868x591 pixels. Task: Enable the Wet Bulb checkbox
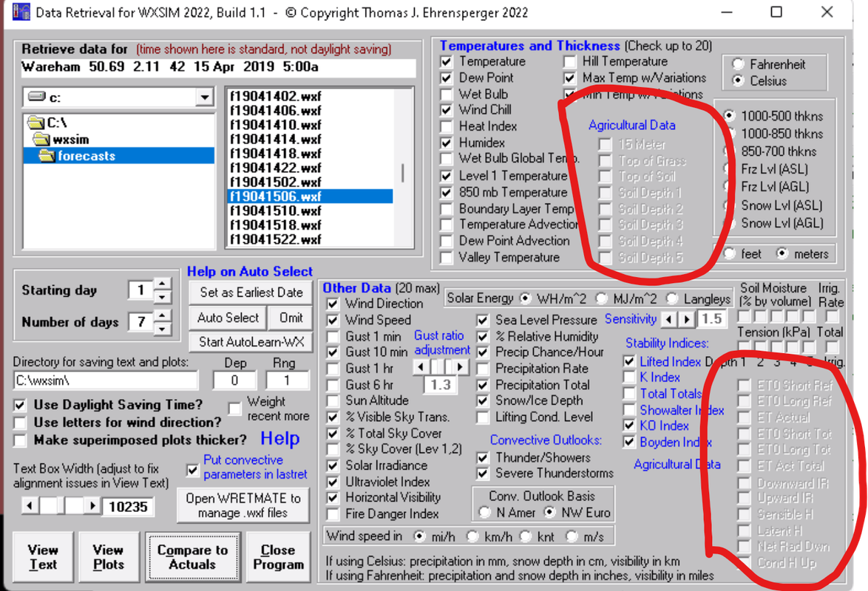coord(446,95)
